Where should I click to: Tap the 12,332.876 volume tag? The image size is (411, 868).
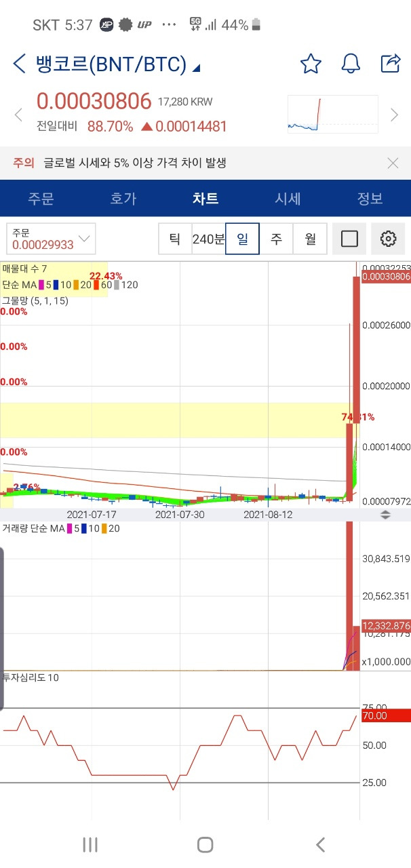coord(386,626)
